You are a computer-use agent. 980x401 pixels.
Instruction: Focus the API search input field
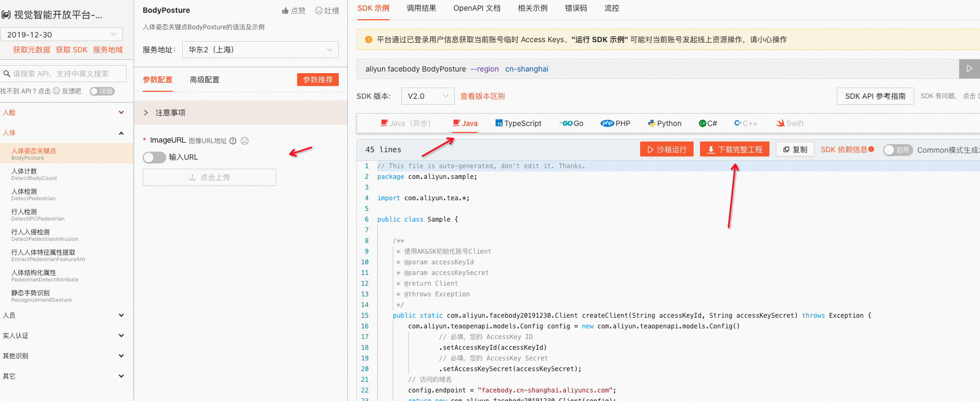pos(63,74)
